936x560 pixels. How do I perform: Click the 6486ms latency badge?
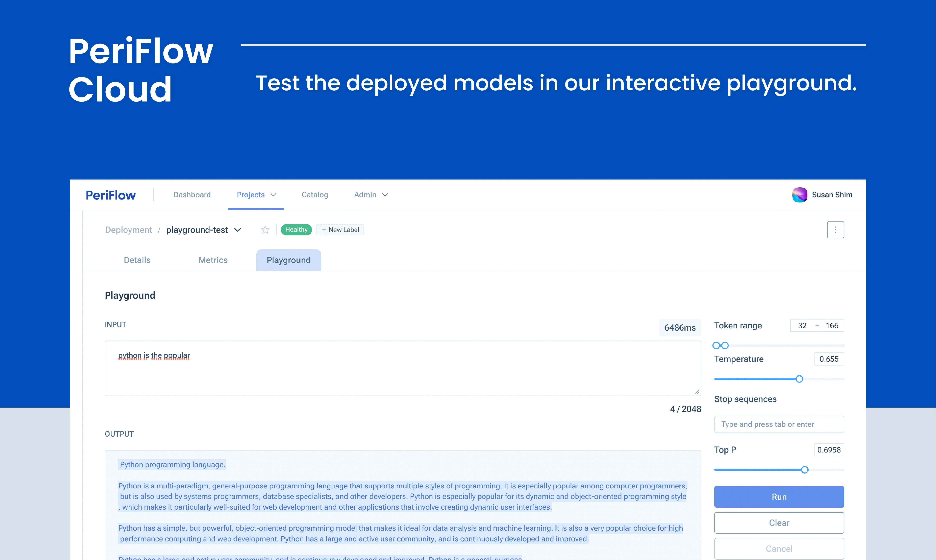[680, 327]
